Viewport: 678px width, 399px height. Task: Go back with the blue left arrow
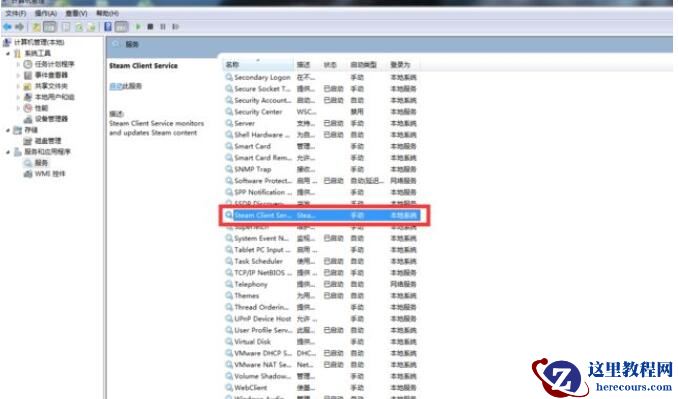pyautogui.click(x=7, y=27)
